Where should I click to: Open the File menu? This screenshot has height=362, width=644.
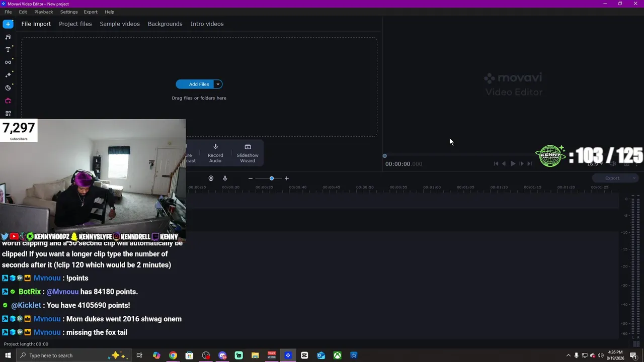8,12
